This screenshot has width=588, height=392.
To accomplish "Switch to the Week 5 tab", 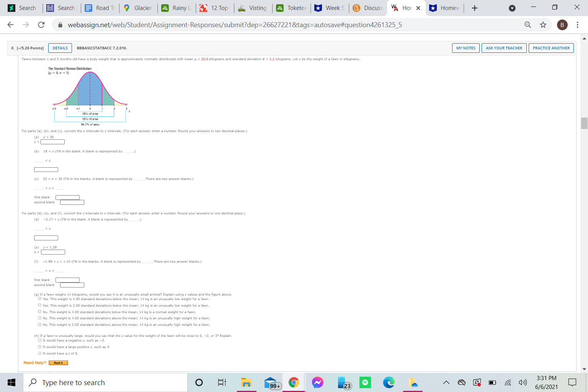I will (330, 8).
